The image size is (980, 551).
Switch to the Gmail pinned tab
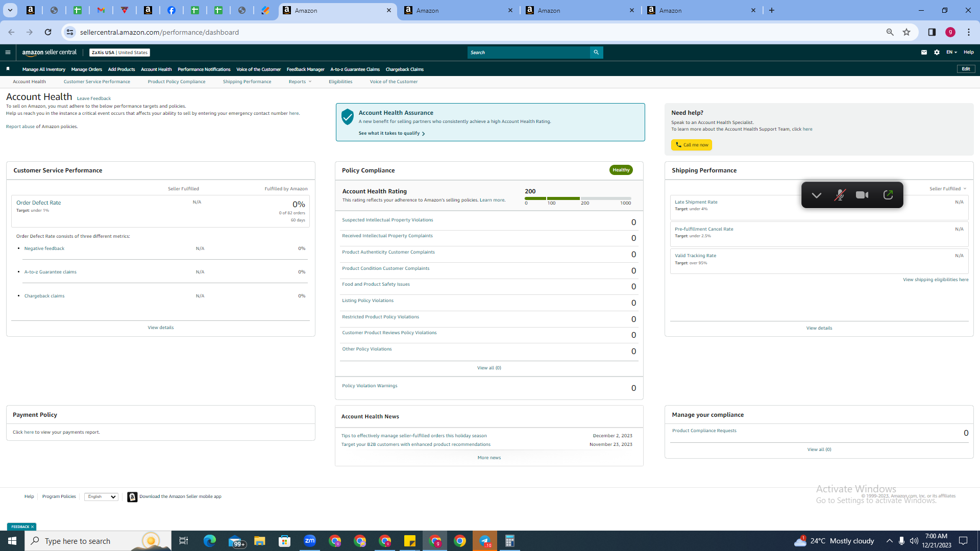101,10
